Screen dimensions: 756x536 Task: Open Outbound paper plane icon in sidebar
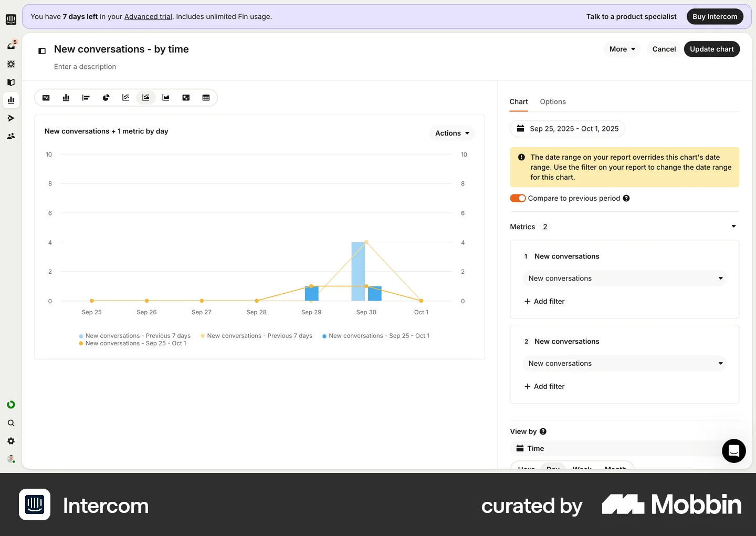[x=11, y=118]
